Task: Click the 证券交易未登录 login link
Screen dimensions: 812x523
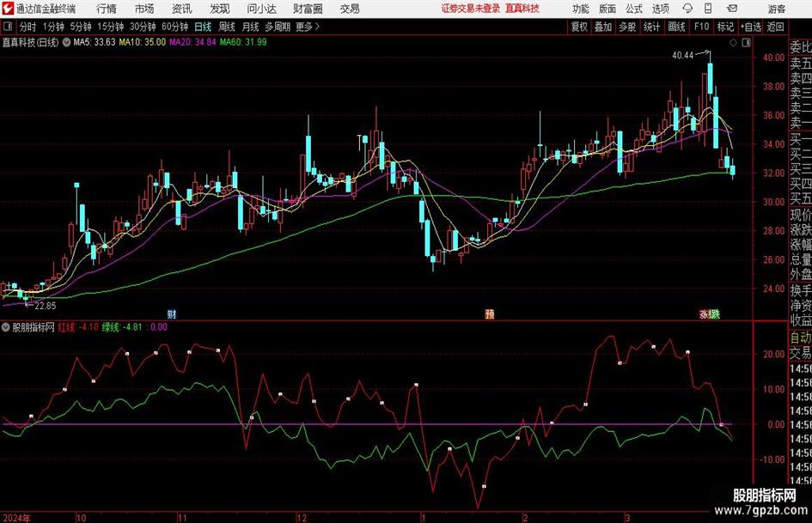Action: 471,9
